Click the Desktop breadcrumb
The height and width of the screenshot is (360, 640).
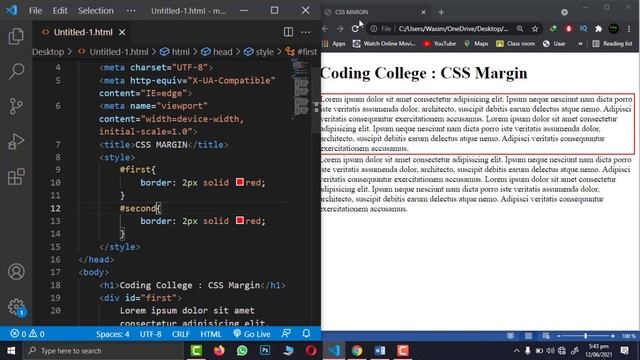(x=48, y=52)
